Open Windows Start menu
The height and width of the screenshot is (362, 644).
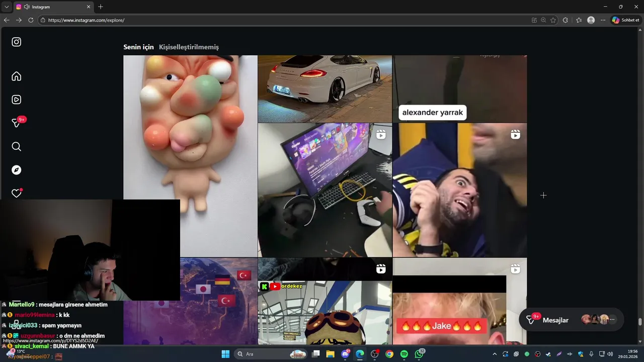[225, 354]
